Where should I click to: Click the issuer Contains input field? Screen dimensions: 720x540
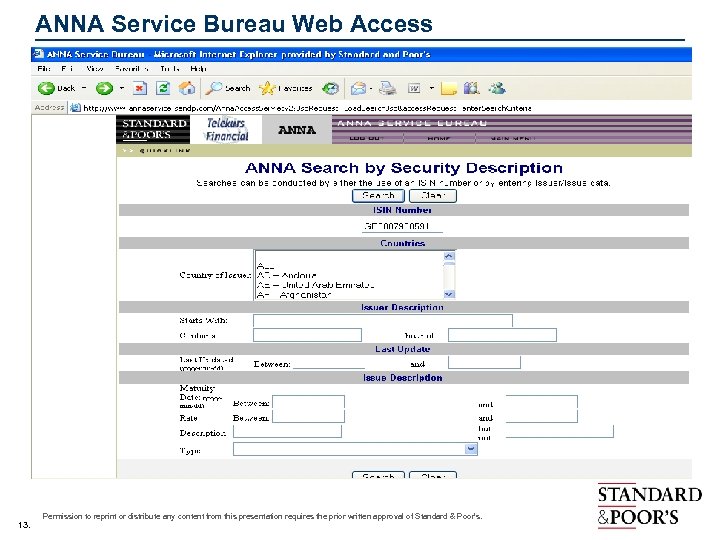(307, 335)
